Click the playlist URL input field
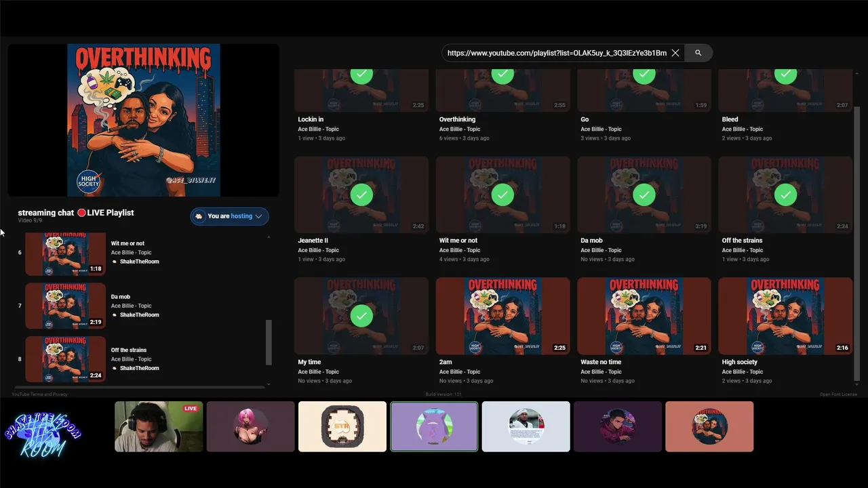This screenshot has height=488, width=868. tap(557, 53)
